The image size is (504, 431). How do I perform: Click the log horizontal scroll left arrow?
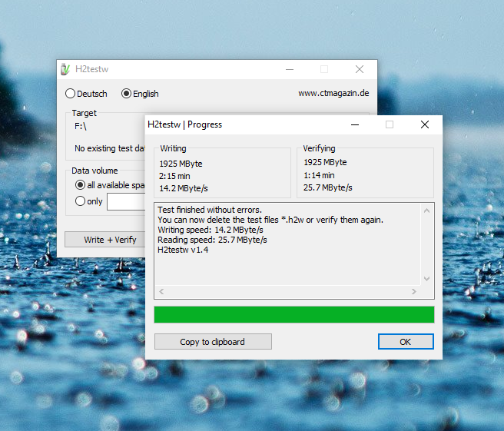(x=161, y=291)
